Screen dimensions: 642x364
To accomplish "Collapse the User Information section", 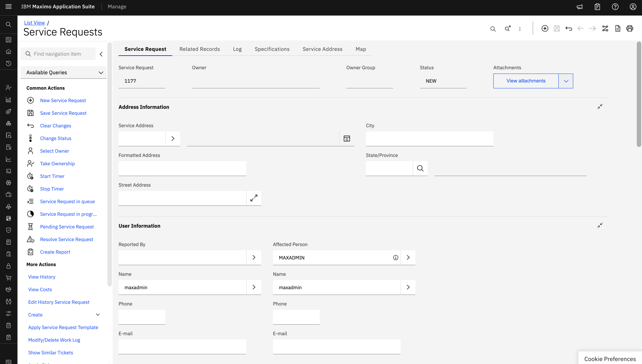I will pyautogui.click(x=600, y=225).
